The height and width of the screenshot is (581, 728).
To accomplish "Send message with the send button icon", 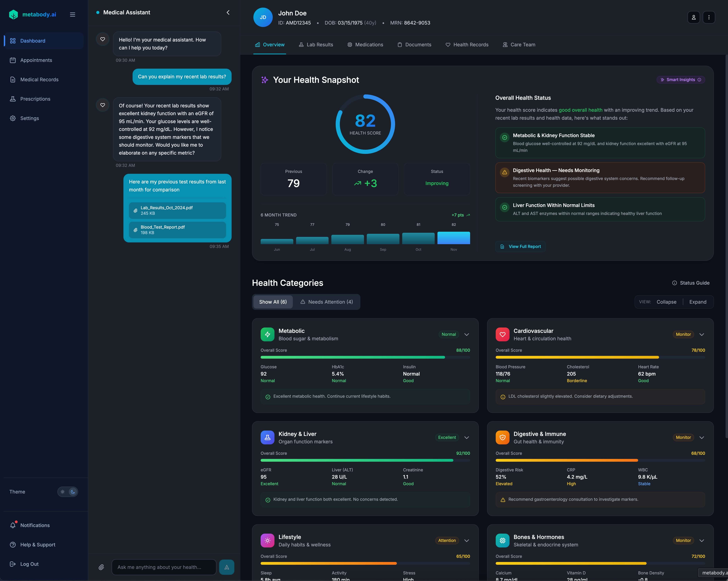I will tap(226, 567).
